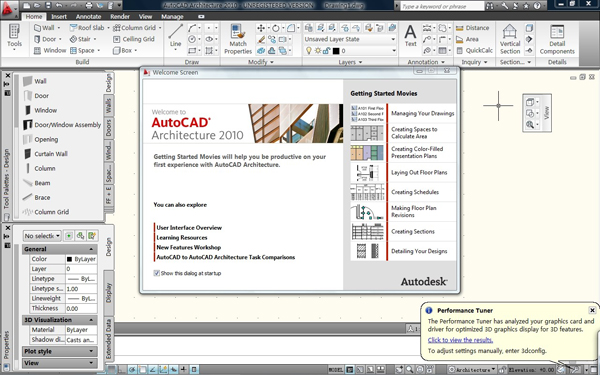Select the Ceiling Grid tool
This screenshot has height=375, width=600.
point(134,39)
